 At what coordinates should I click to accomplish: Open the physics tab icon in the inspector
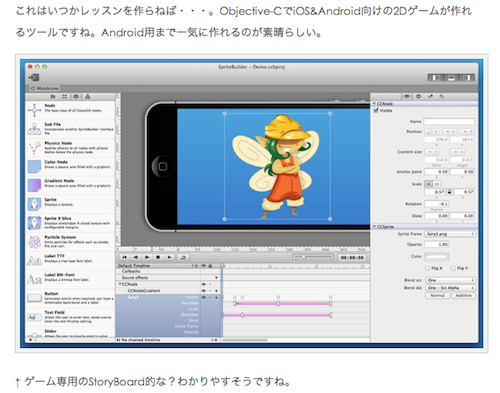pyautogui.click(x=418, y=96)
